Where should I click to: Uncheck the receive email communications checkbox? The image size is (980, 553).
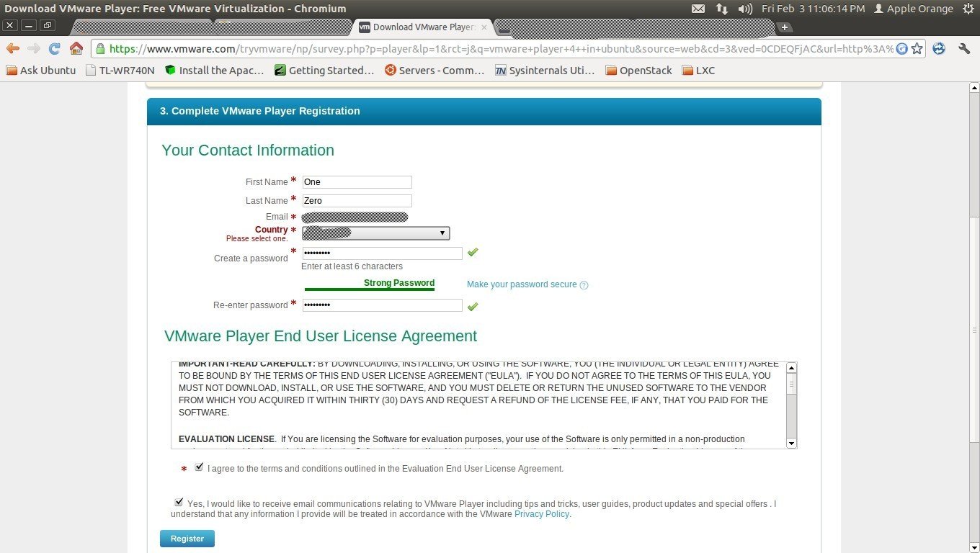coord(178,502)
